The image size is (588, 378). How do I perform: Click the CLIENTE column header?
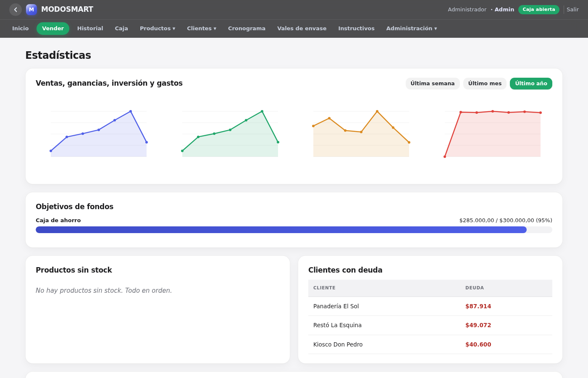(324, 288)
